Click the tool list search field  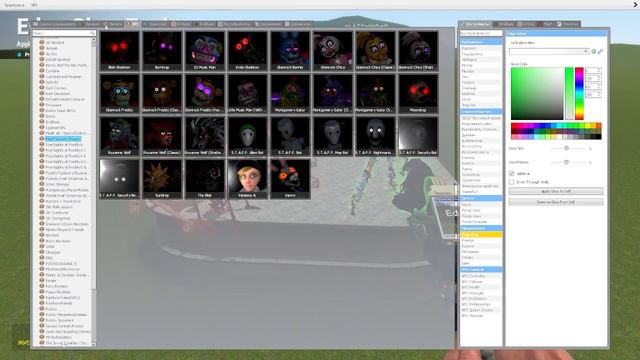pyautogui.click(x=481, y=33)
